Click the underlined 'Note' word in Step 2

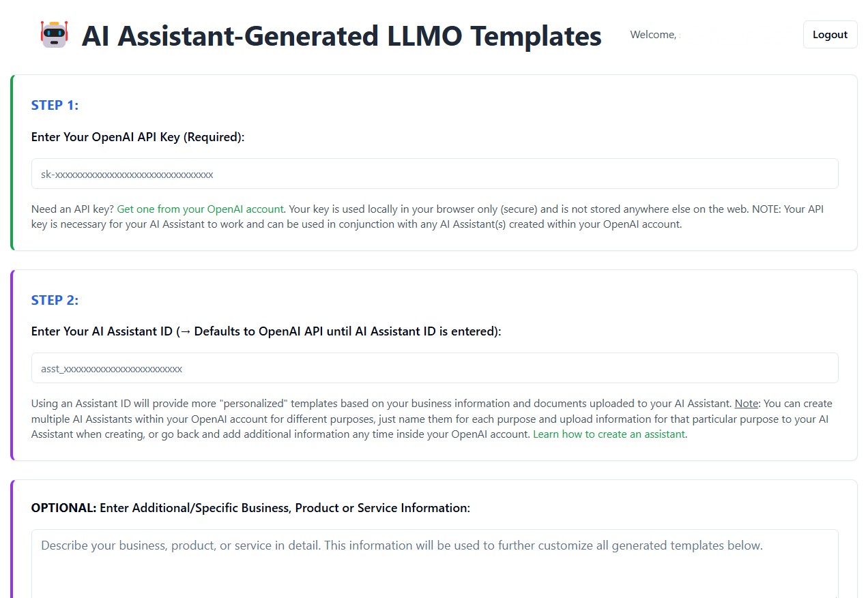(x=747, y=404)
